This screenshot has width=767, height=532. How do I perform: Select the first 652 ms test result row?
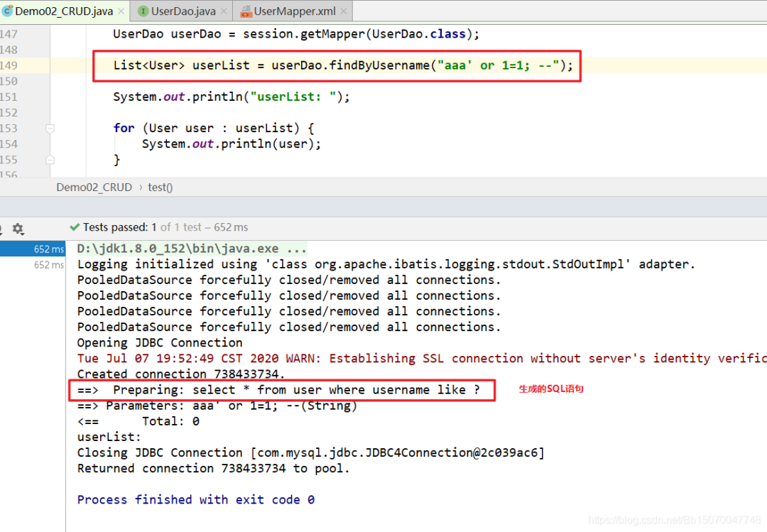32,249
